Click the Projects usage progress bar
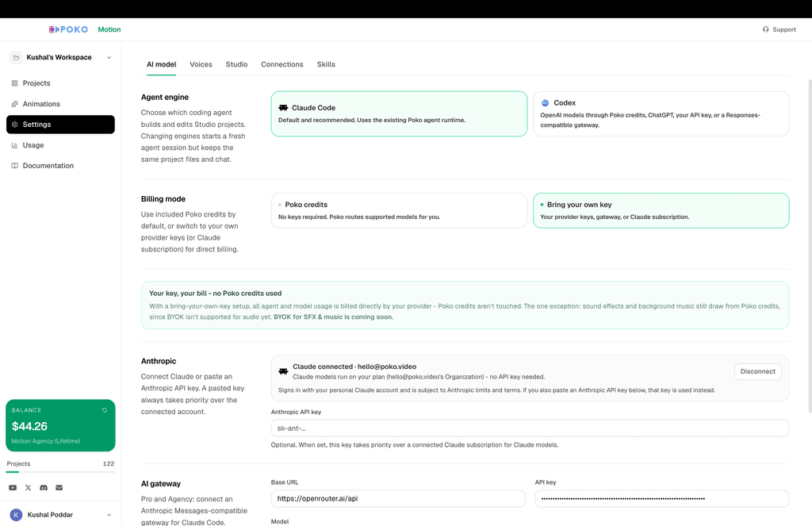The width and height of the screenshot is (812, 526). click(60, 472)
